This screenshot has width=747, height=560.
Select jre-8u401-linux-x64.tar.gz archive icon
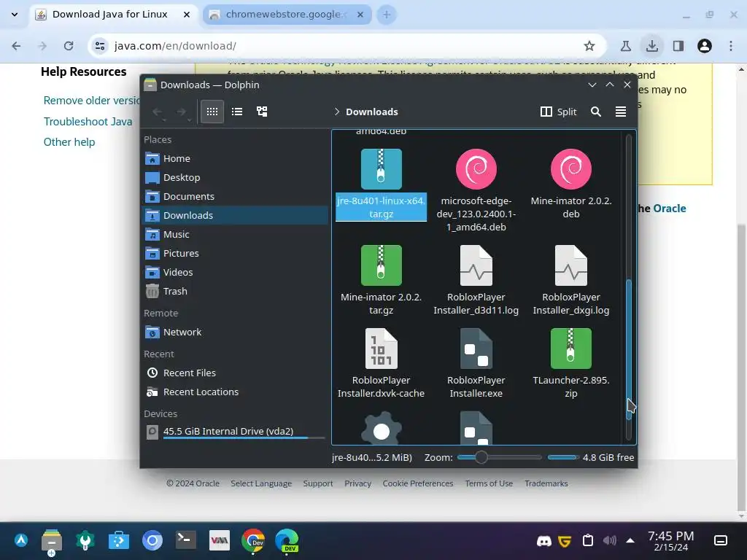(x=381, y=169)
